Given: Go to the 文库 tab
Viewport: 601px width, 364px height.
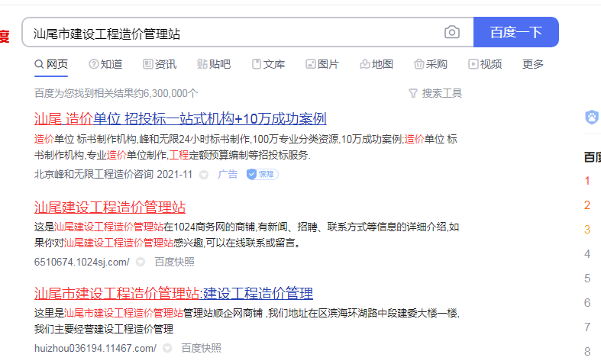Looking at the screenshot, I should tap(268, 64).
